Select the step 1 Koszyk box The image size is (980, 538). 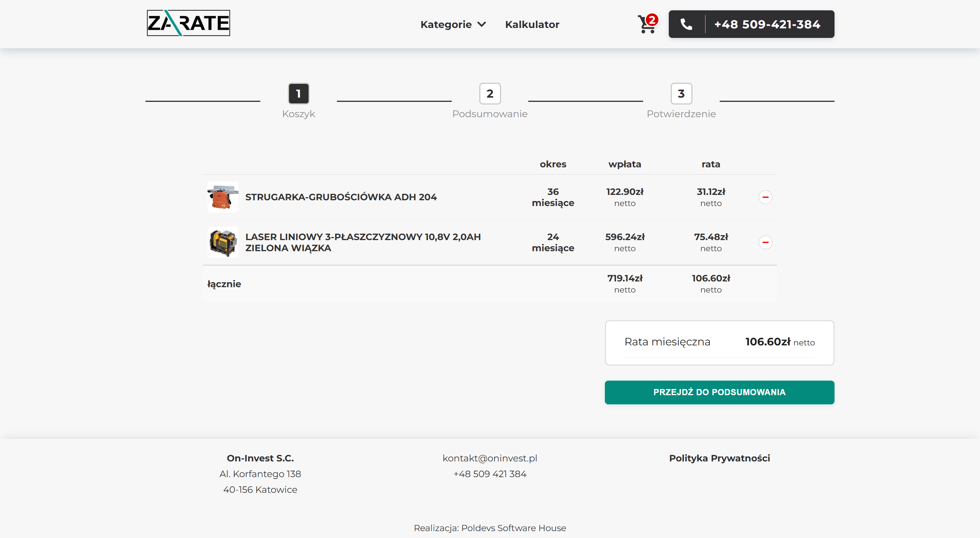tap(299, 93)
